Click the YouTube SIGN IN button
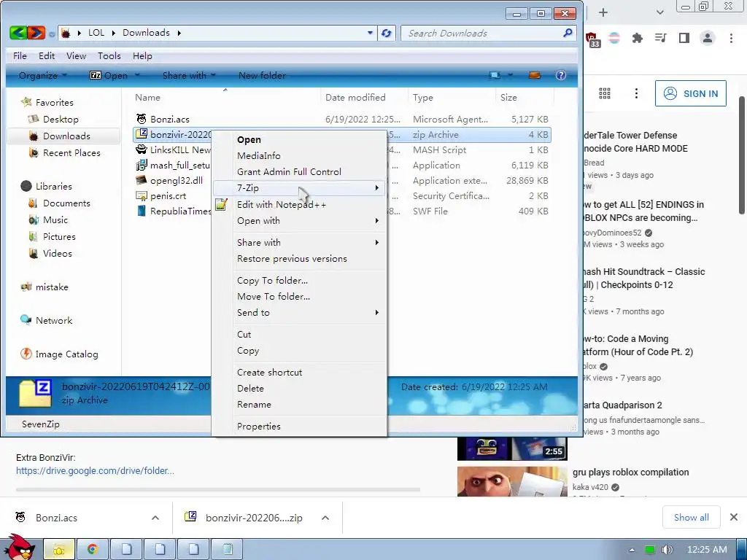The image size is (747, 560). click(691, 93)
